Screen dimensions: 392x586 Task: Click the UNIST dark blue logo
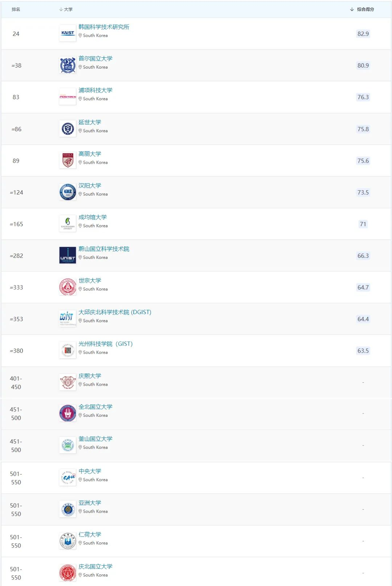[68, 255]
